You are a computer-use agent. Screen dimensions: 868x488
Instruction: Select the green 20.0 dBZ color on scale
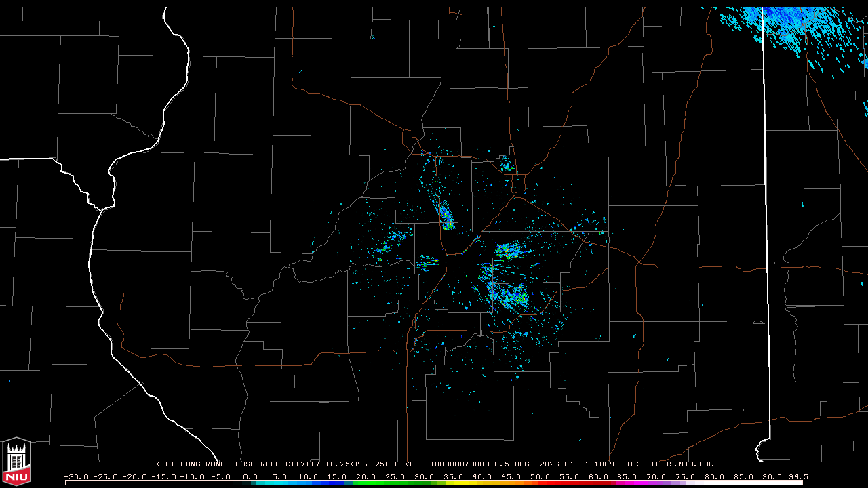(366, 483)
